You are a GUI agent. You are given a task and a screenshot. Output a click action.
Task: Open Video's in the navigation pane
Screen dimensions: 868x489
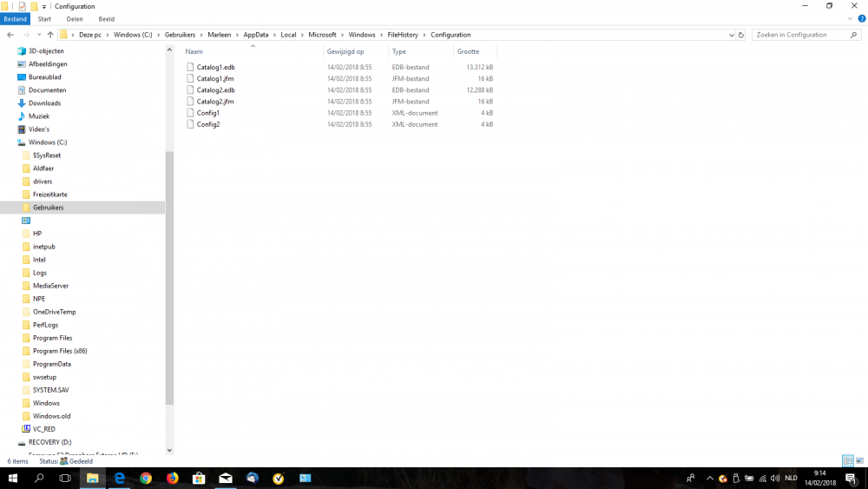(x=39, y=129)
